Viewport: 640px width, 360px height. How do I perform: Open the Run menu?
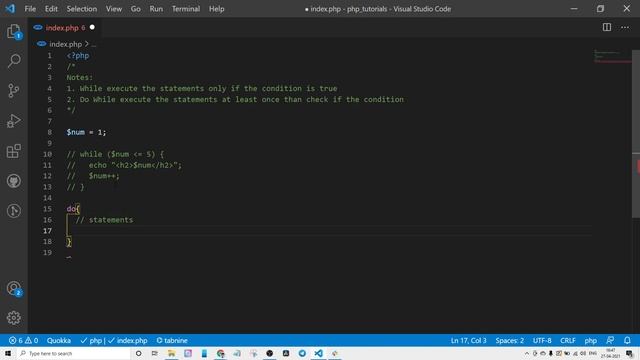(x=156, y=9)
